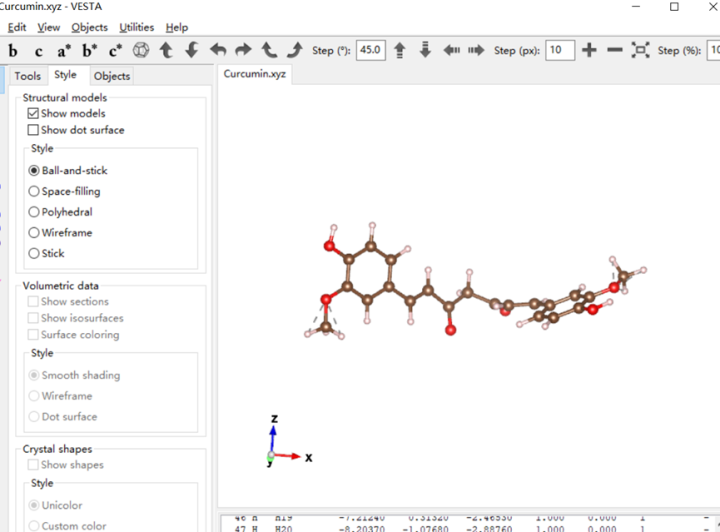
Task: Translate the structure upward with arrow icon
Action: pos(399,50)
